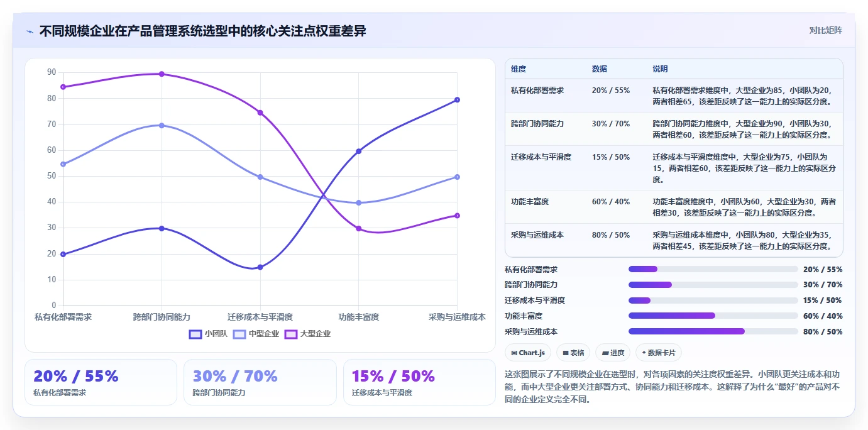
Task: Open the 20% / 55% data card
Action: (101, 382)
